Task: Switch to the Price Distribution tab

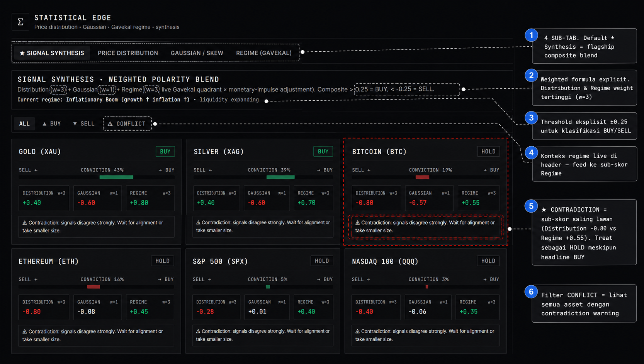Action: 128,53
